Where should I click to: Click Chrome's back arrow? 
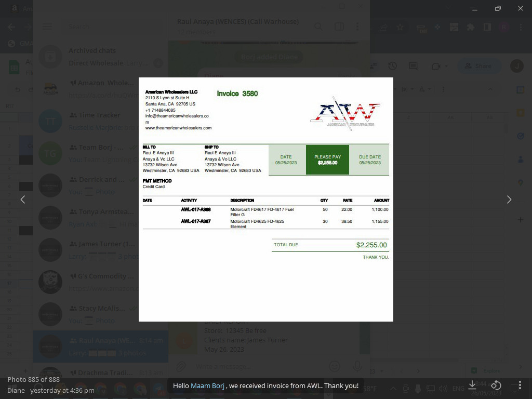click(11, 27)
